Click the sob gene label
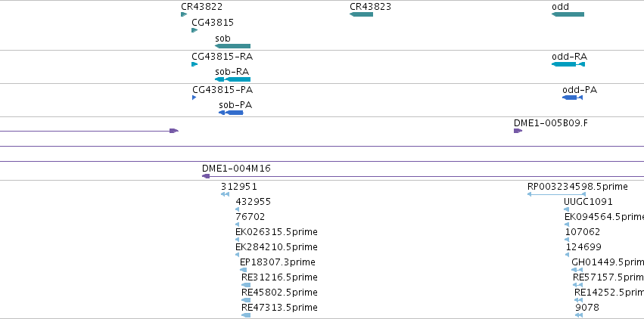Image resolution: width=644 pixels, height=319 pixels. 222,39
